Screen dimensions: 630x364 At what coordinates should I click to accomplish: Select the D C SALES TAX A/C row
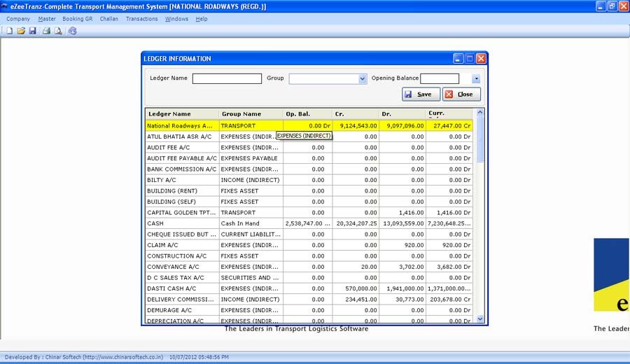[x=309, y=278]
